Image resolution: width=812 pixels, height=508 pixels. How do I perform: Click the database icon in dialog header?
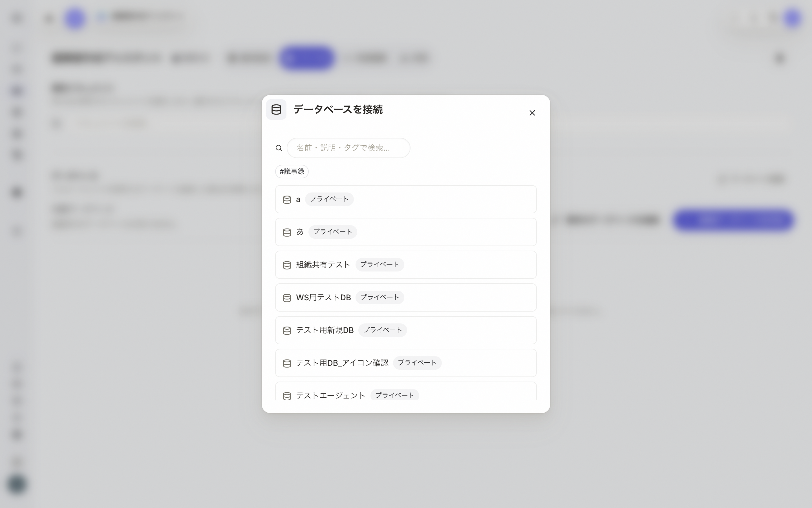(276, 110)
